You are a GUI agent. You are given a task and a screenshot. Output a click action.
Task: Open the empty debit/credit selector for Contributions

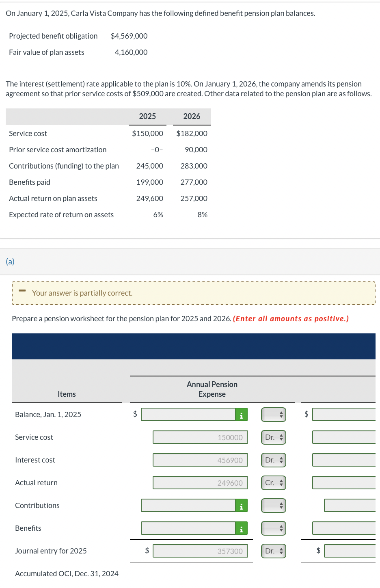point(273,505)
